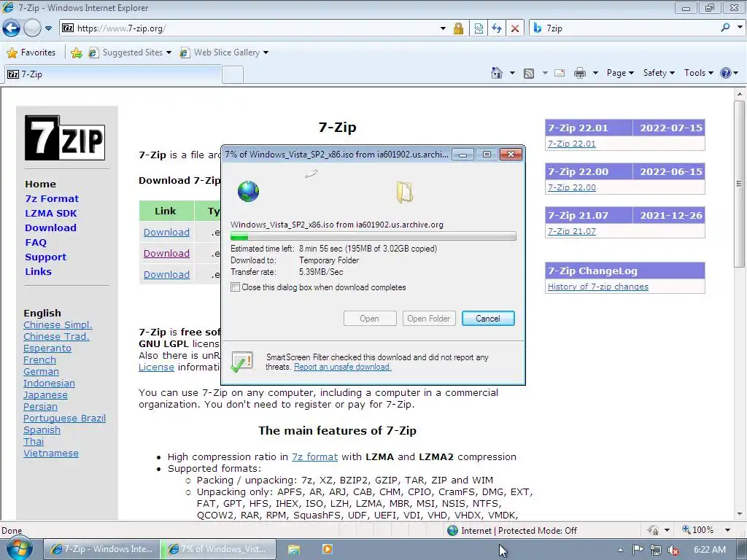Open the zoom level 100% dropdown arrow
Image resolution: width=747 pixels, height=560 pixels.
[x=727, y=530]
